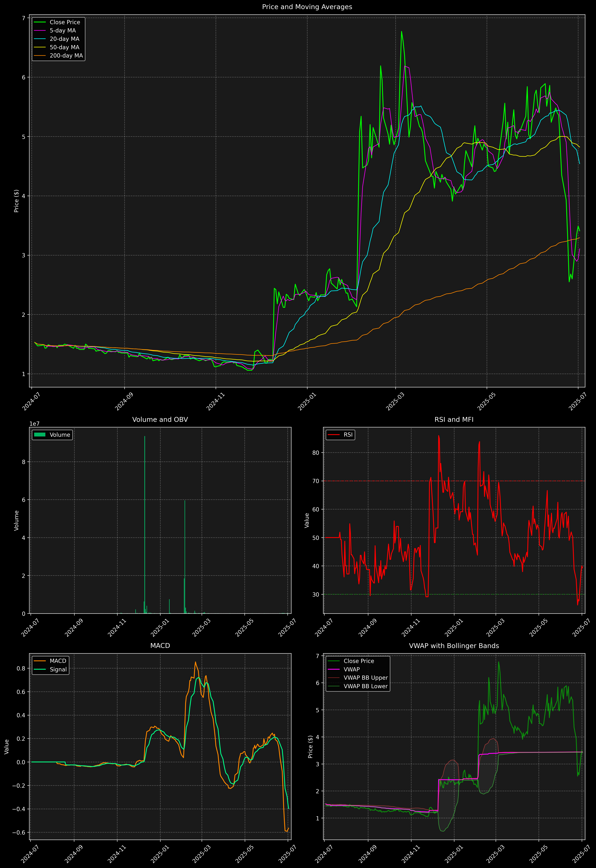Select the '50-day MA' legend label
Viewport: 596px width, 868px height.
(x=64, y=47)
